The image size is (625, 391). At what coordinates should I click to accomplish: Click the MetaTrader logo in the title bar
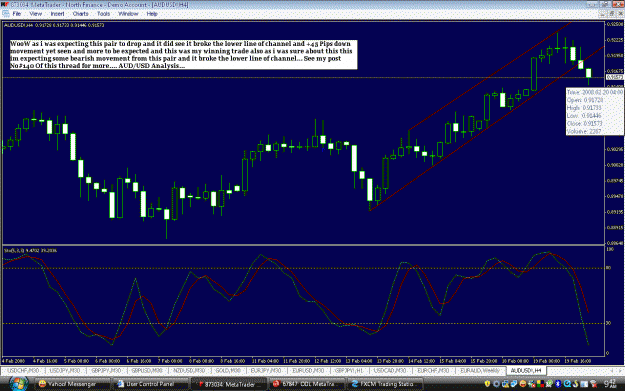tap(5, 4)
